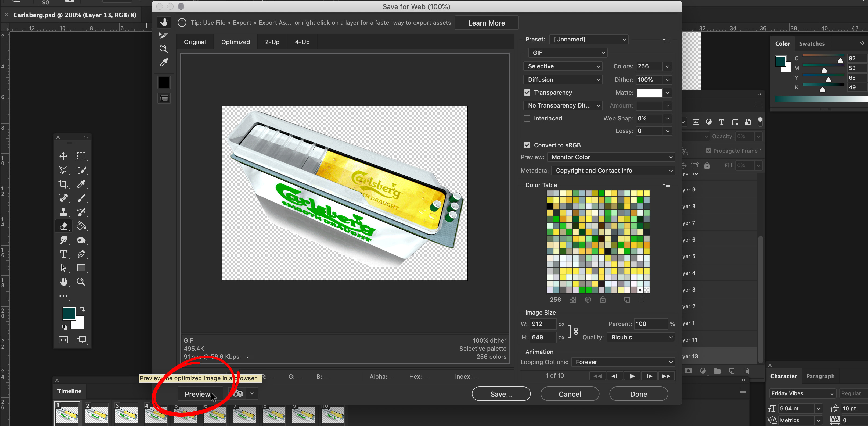This screenshot has height=426, width=868.
Task: Select the Horizontal Type tool in toolbar
Action: click(63, 254)
